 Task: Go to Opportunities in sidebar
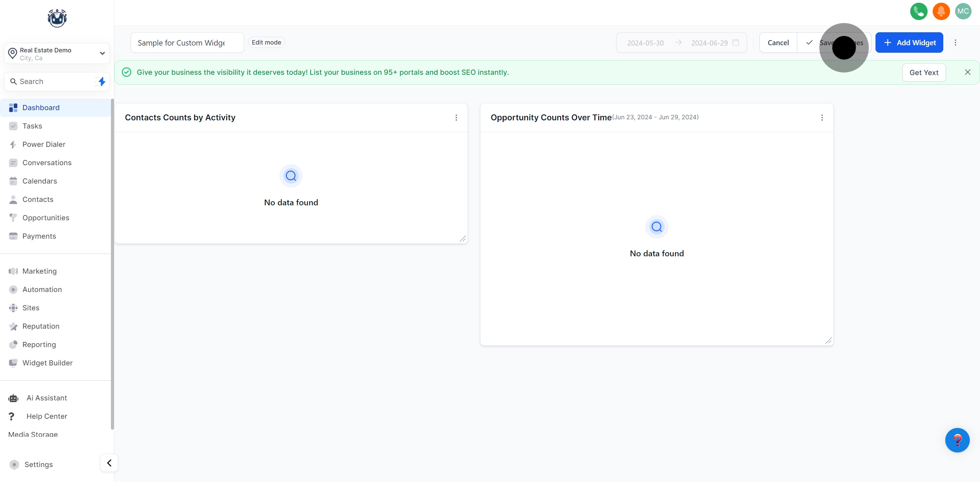point(46,218)
